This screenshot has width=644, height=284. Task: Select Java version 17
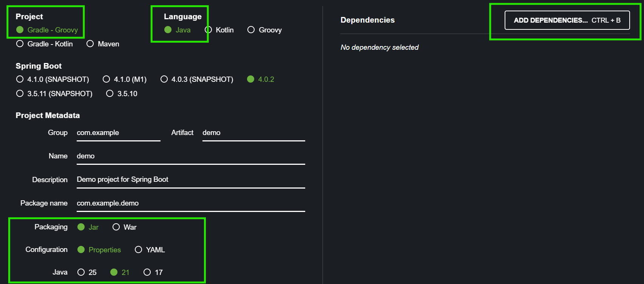[x=153, y=272]
